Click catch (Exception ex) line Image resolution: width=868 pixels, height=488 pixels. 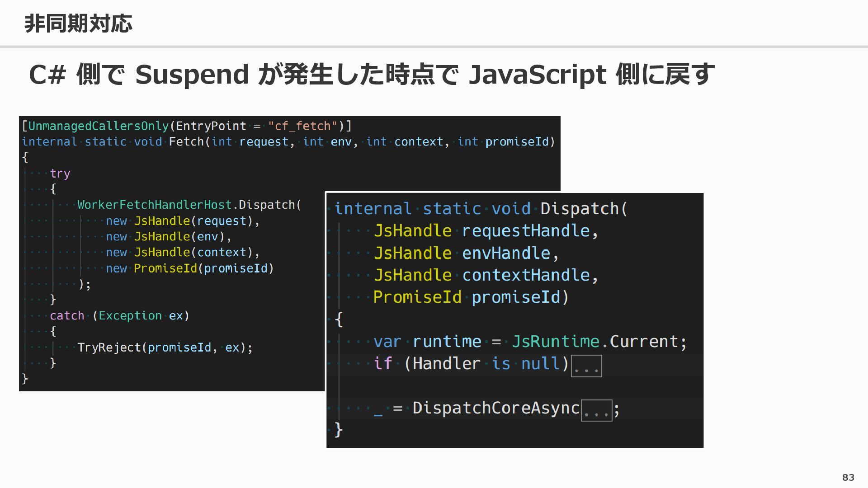coord(119,316)
